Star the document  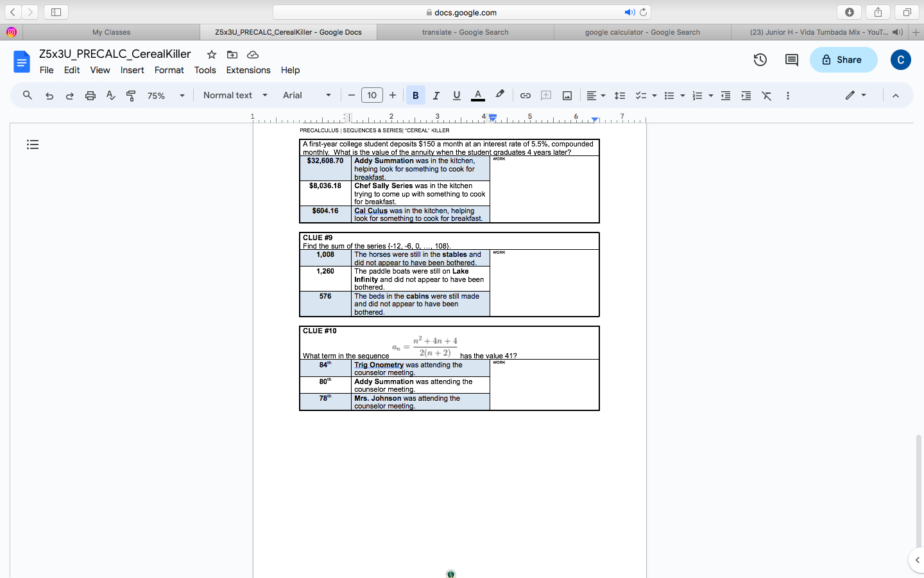point(212,55)
